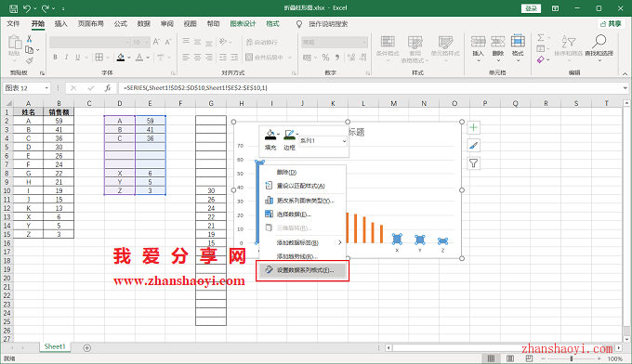Image resolution: width=632 pixels, height=364 pixels.
Task: Switch to Page Layout view in status bar
Action: 510,358
